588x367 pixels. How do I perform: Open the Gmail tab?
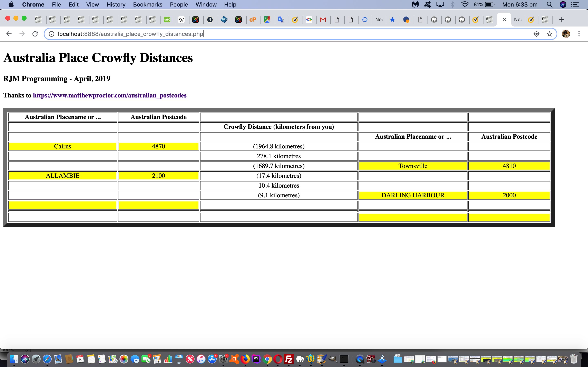pyautogui.click(x=323, y=20)
